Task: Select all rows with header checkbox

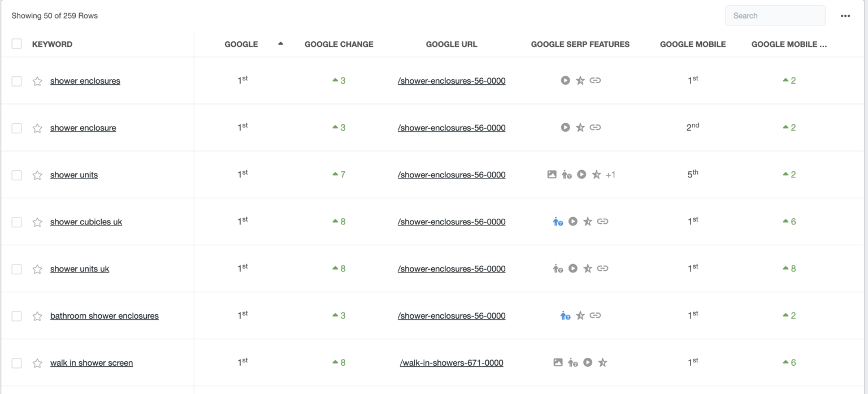Action: point(17,44)
